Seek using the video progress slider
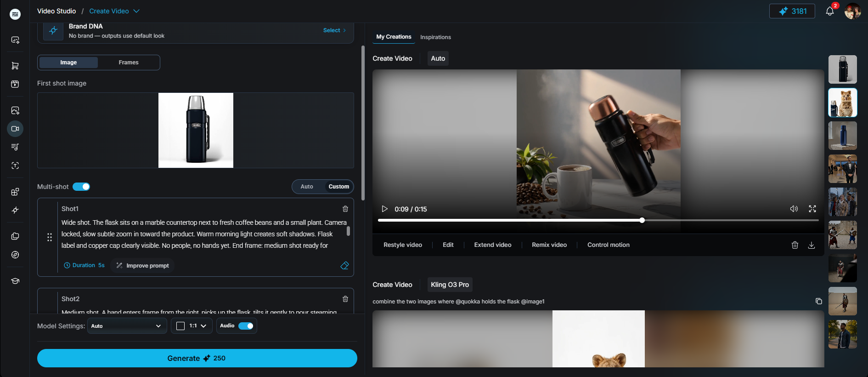 (x=598, y=220)
